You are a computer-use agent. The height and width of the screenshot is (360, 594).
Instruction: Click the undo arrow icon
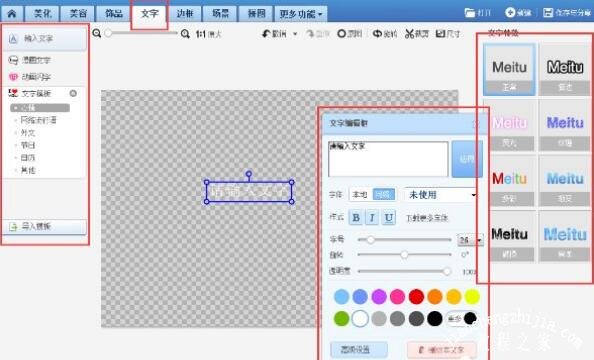266,34
